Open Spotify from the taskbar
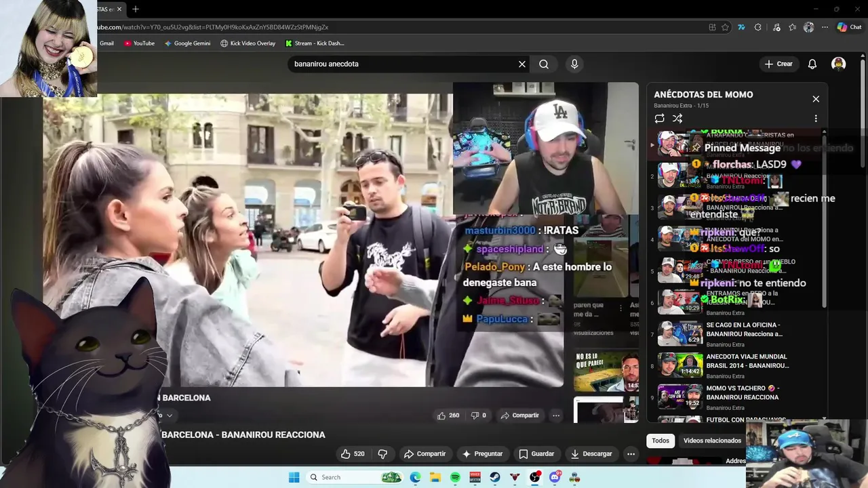The image size is (868, 488). pos(455,477)
